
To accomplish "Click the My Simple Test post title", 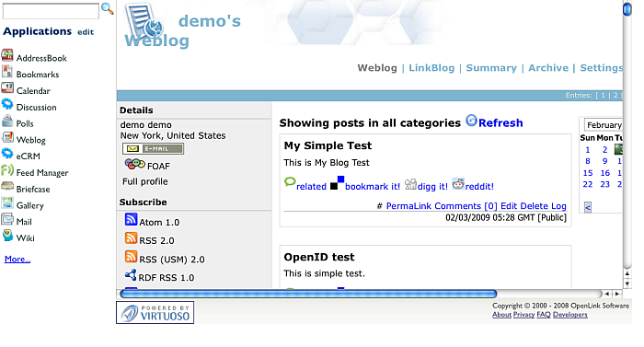I will pos(328,145).
